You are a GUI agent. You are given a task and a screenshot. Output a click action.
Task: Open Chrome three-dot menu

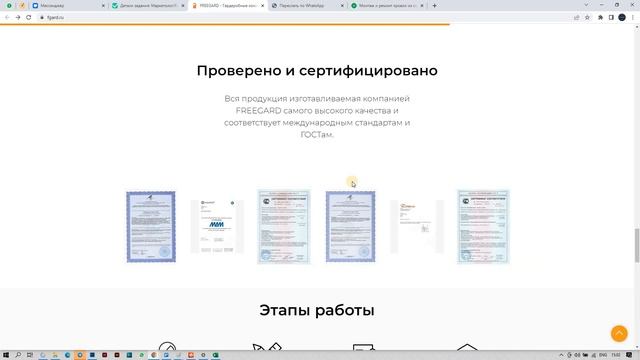[x=633, y=18]
